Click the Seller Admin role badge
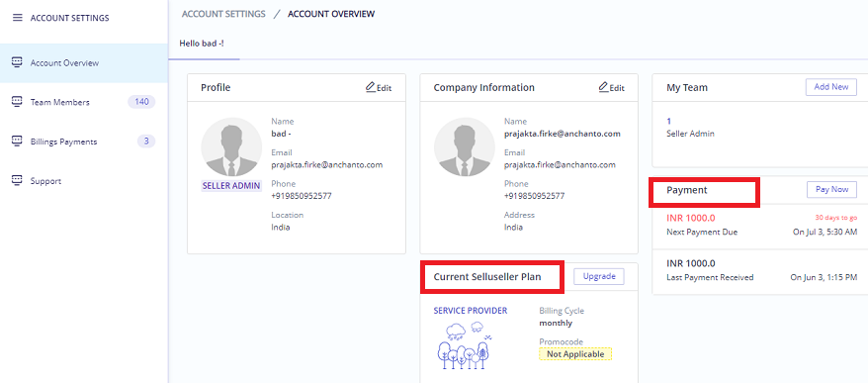Viewport: 868px width, 383px height. pos(231,186)
